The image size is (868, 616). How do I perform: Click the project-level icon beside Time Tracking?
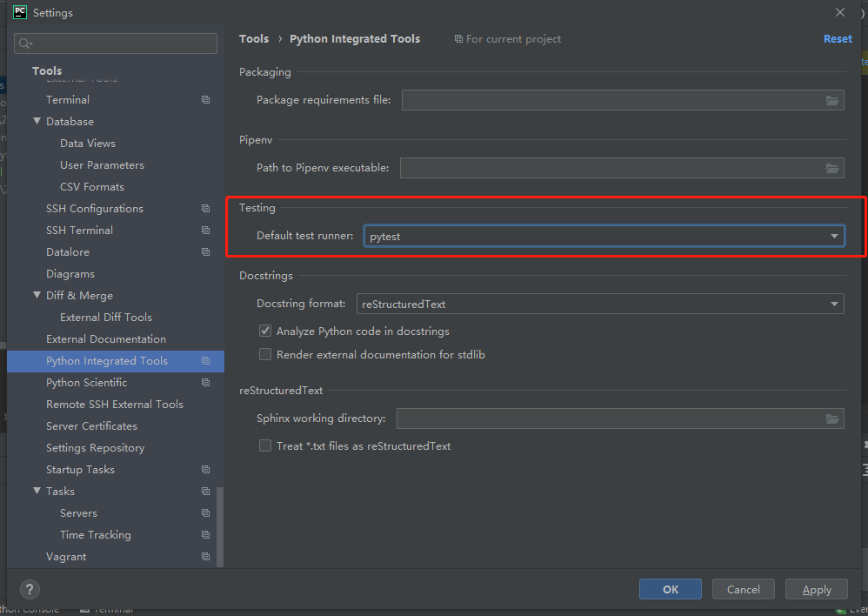205,534
